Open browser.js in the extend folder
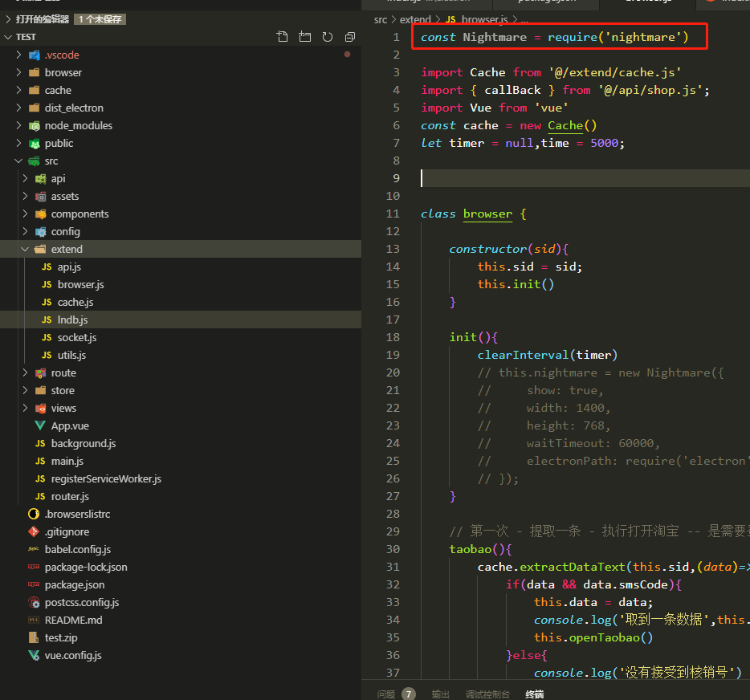The width and height of the screenshot is (750, 700). [x=81, y=284]
